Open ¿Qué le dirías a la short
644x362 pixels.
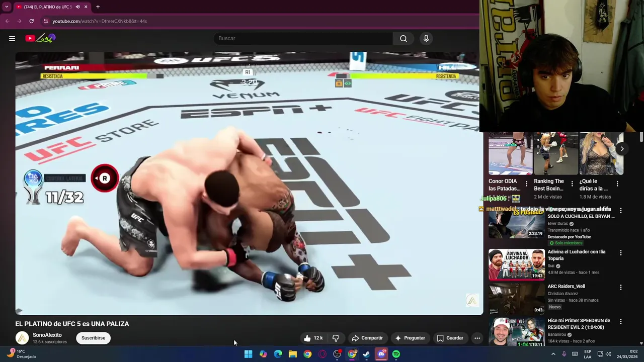pos(601,153)
